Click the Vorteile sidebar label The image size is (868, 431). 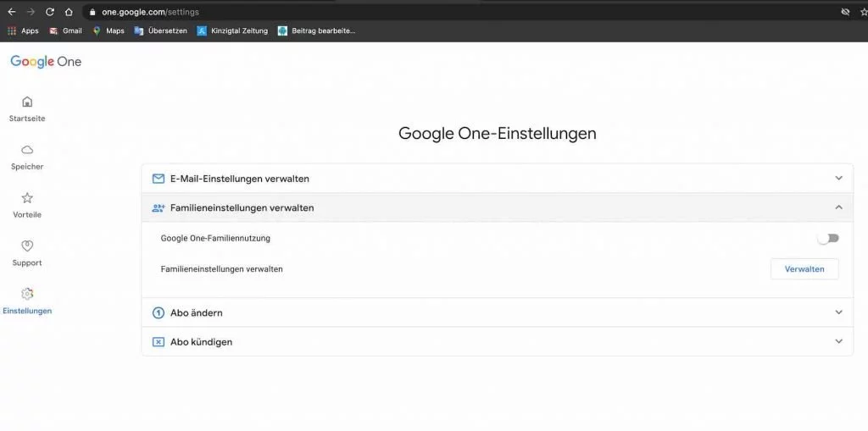(x=27, y=215)
